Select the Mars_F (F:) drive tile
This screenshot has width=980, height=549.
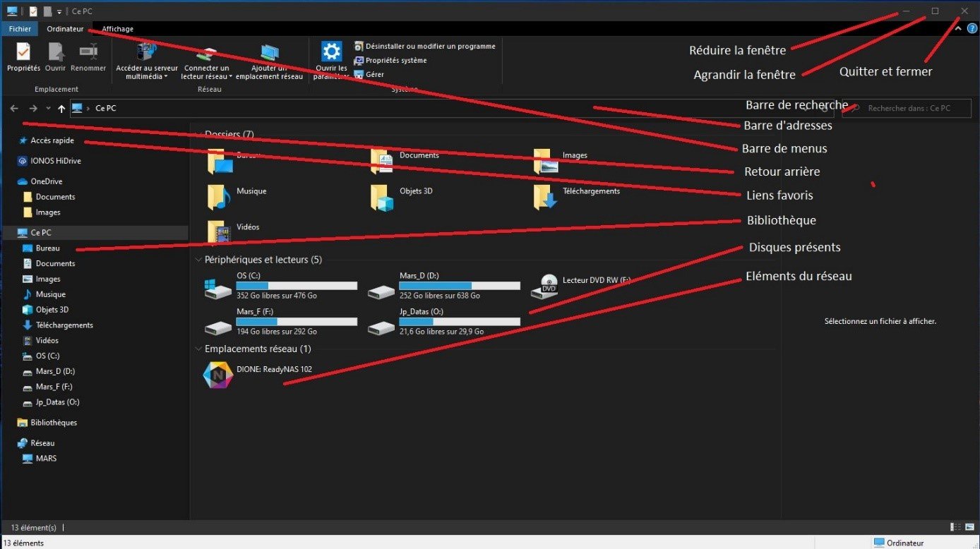280,322
